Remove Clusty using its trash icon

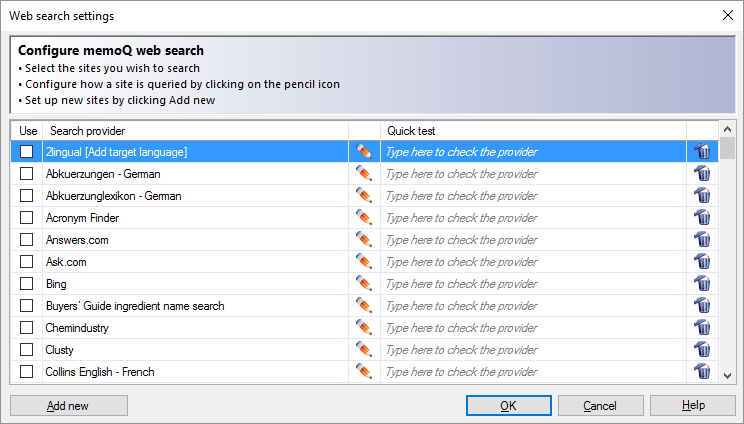(x=703, y=350)
